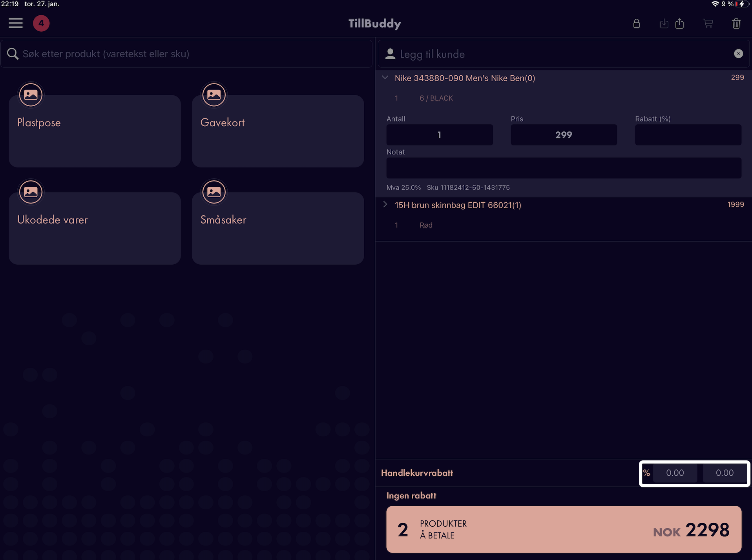Image resolution: width=752 pixels, height=560 pixels.
Task: Open the Ukodede varer category tile
Action: (x=95, y=228)
